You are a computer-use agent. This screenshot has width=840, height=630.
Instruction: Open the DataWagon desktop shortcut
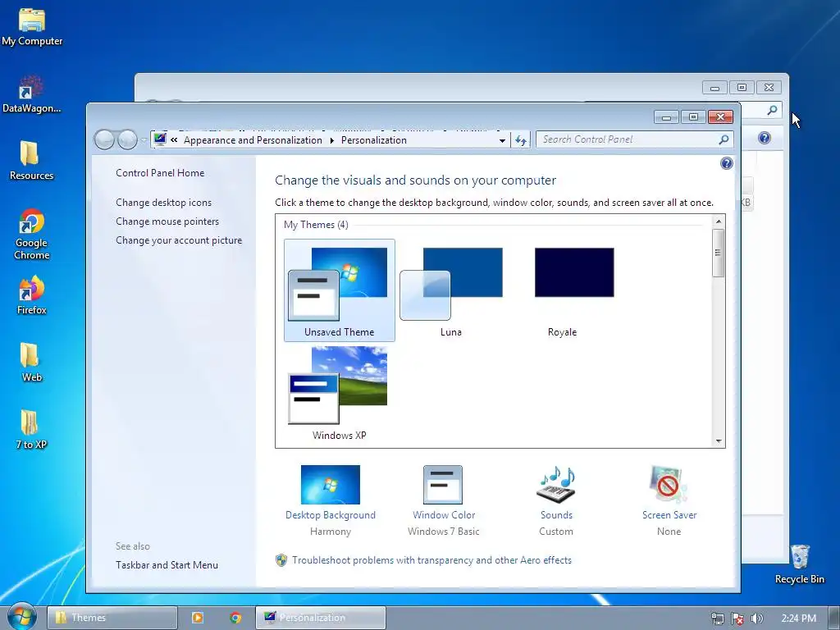32,95
